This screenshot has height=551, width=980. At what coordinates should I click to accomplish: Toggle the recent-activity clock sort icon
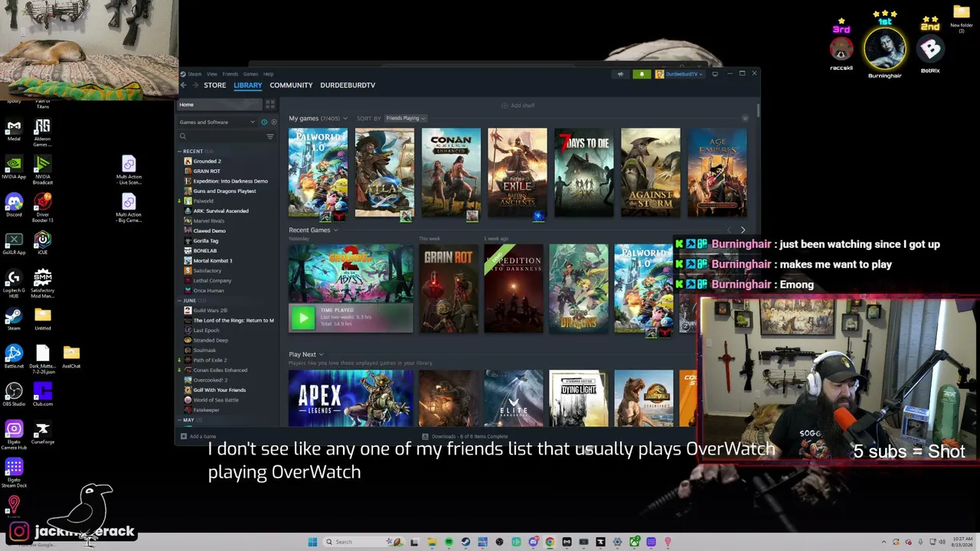264,122
